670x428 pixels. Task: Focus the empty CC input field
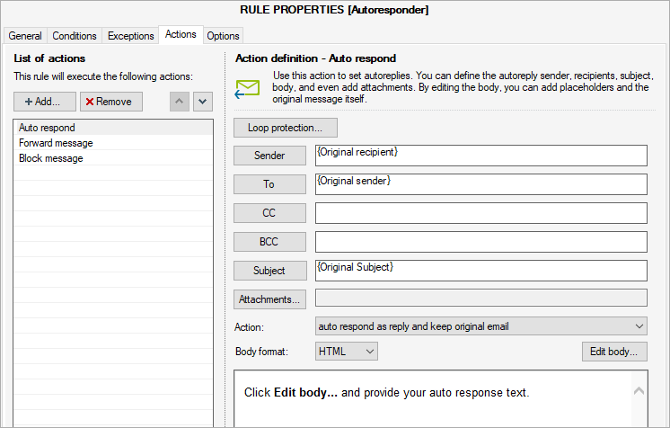pos(481,213)
